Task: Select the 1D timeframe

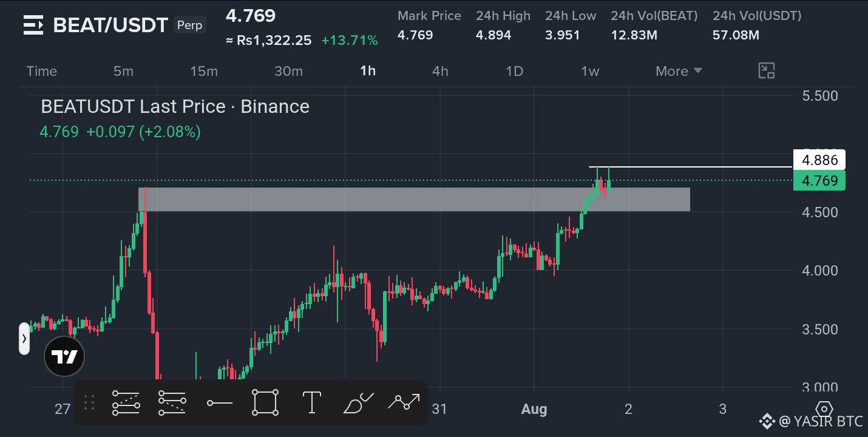Action: [514, 71]
